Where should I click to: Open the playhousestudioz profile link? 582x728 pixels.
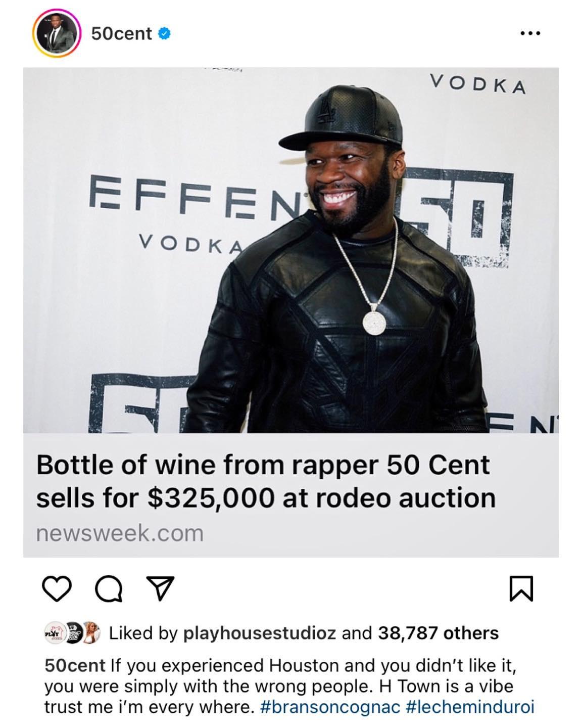[259, 633]
